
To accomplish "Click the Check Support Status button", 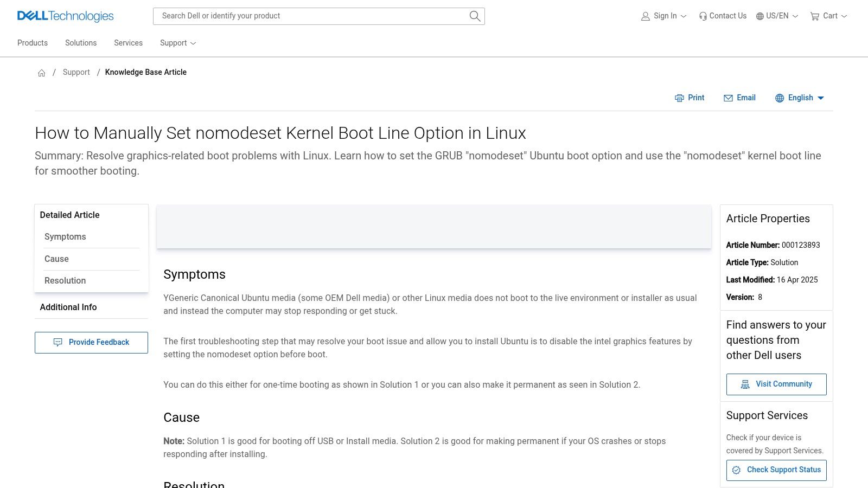I will pyautogui.click(x=776, y=470).
